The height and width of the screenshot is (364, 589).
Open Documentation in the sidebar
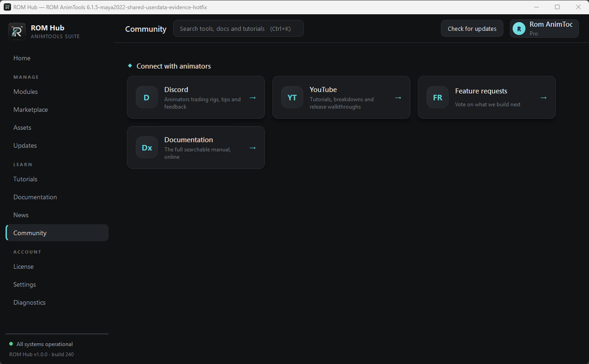[57, 197]
